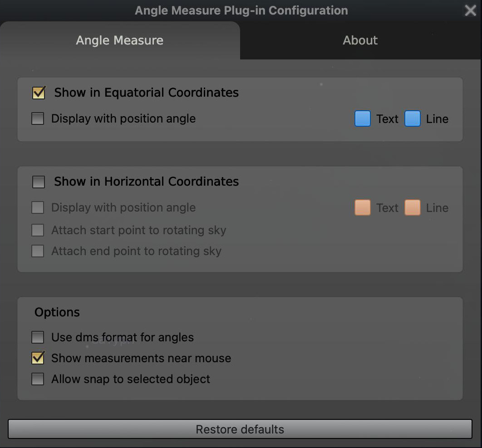Click the Options section heading
The height and width of the screenshot is (448, 482).
pos(57,312)
